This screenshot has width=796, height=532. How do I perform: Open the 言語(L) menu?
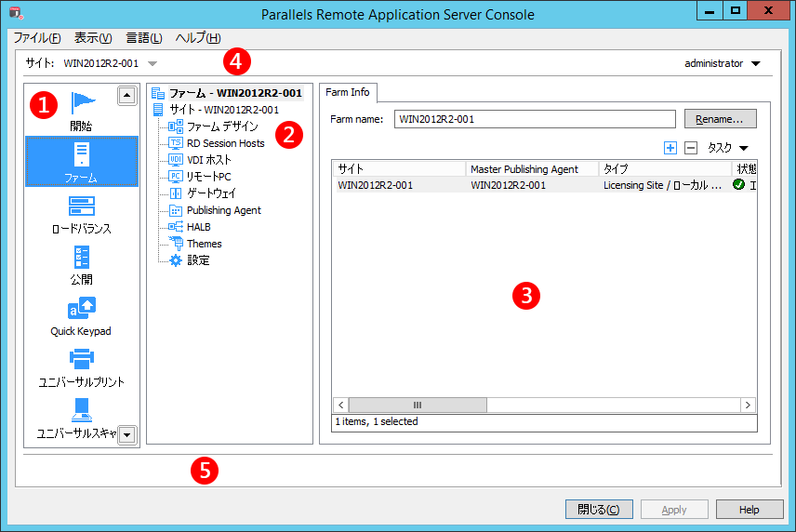144,38
